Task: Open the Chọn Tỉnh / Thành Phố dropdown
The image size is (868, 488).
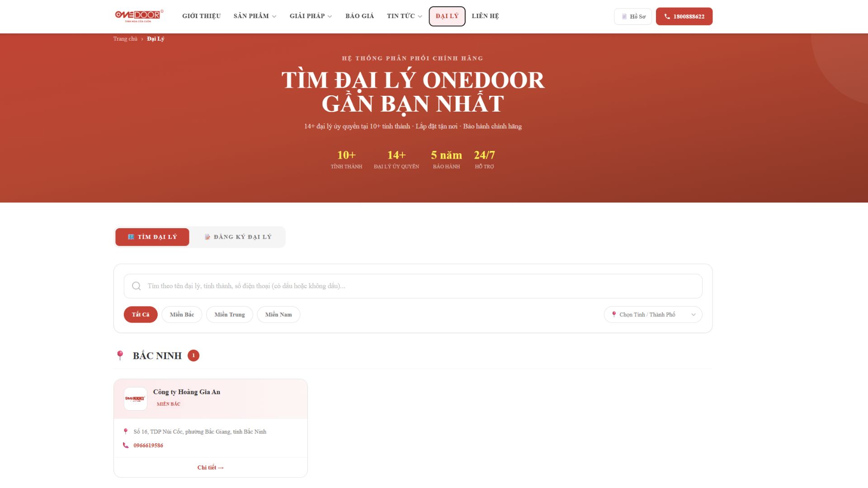Action: click(x=653, y=314)
